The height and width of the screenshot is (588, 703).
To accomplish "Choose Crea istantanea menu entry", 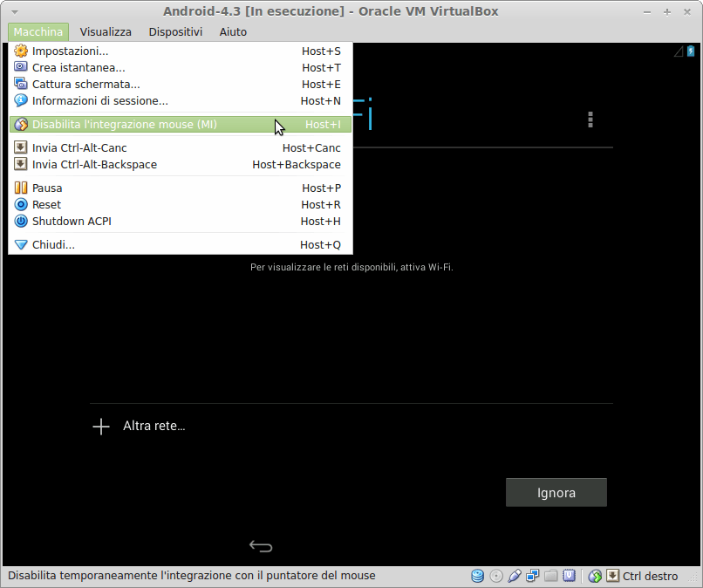I will pos(181,68).
